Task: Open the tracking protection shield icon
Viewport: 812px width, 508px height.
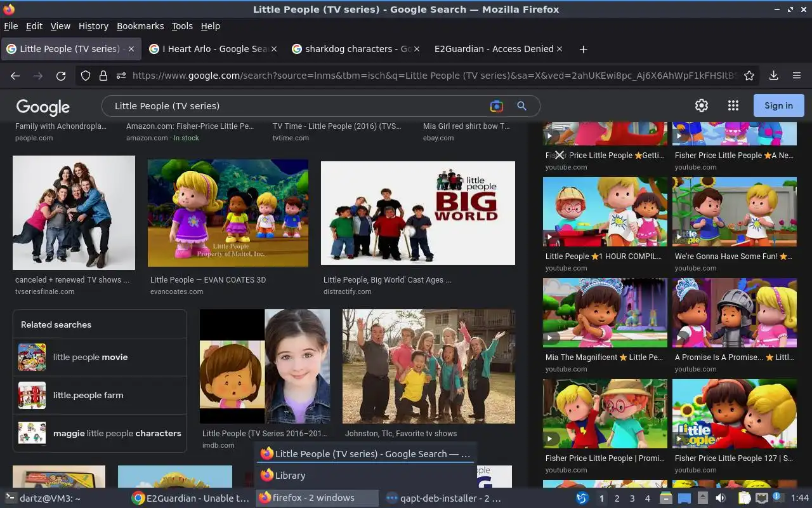Action: [86, 76]
